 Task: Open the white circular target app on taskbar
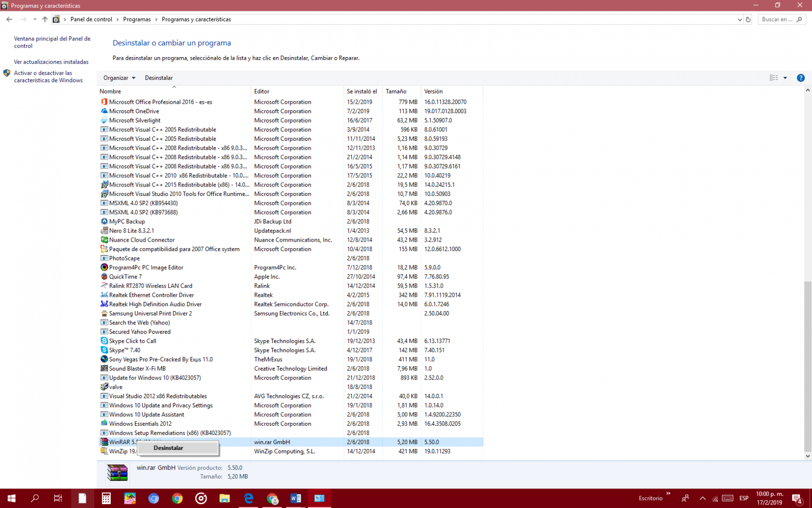(x=201, y=498)
